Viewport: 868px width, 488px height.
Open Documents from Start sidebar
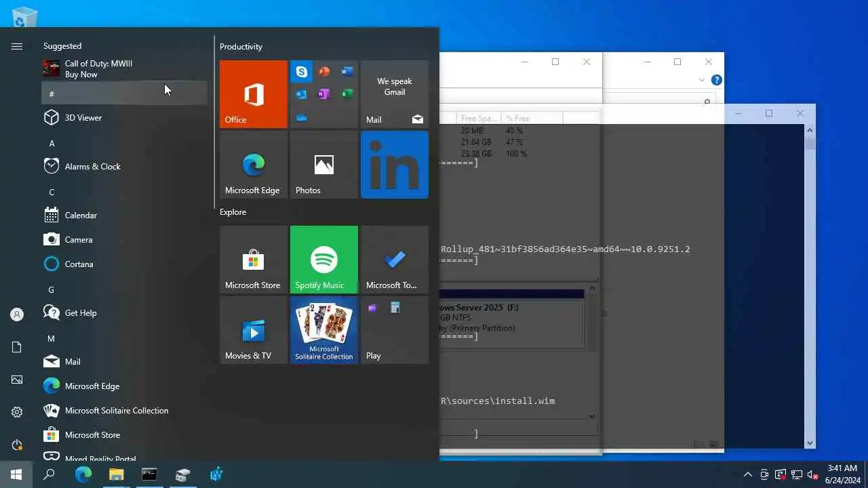coord(17,347)
